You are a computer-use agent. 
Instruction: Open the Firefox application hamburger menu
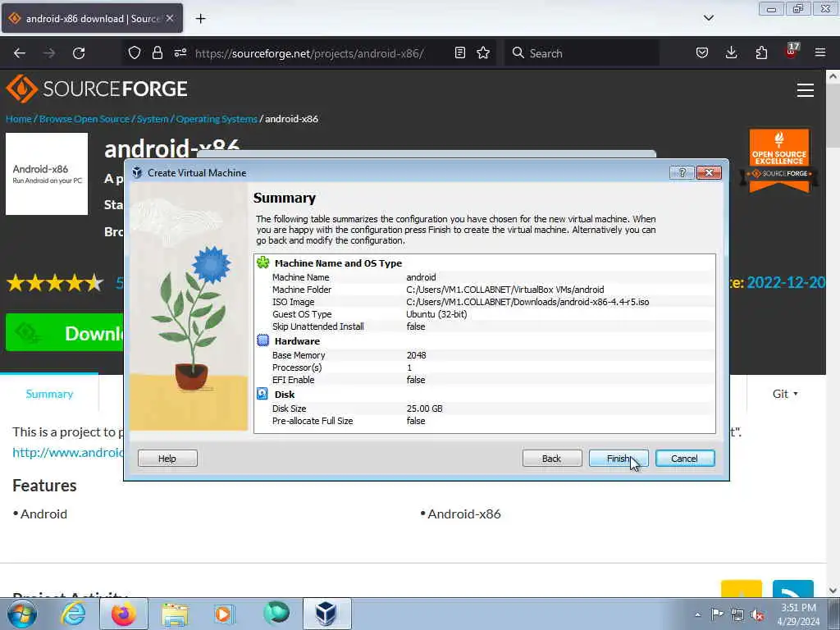[820, 53]
